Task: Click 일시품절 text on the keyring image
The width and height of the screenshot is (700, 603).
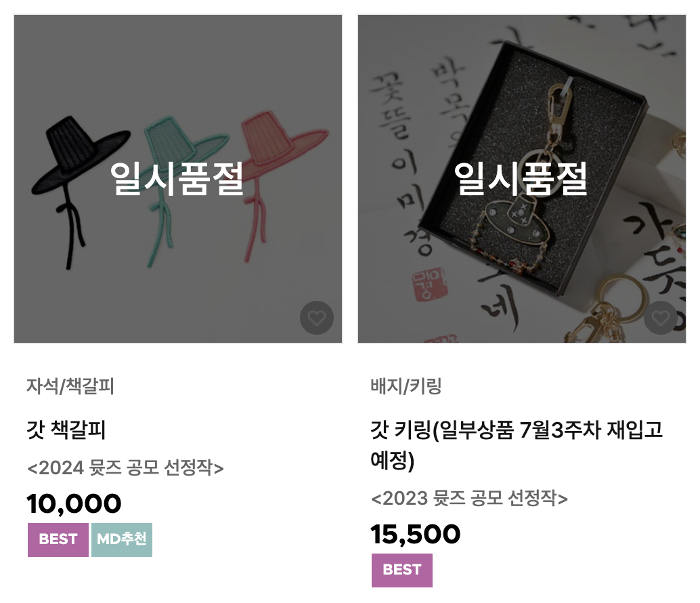Action: (x=521, y=179)
